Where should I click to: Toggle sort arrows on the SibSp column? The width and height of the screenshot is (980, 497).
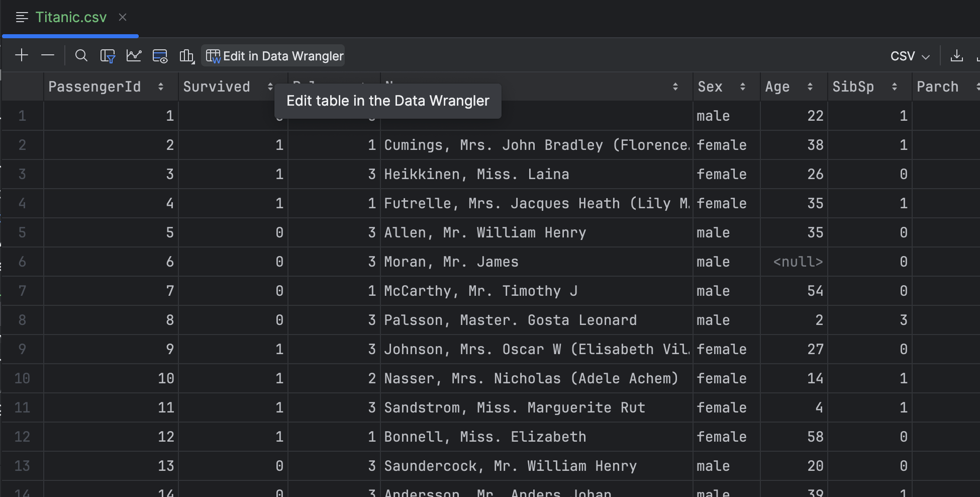tap(894, 87)
